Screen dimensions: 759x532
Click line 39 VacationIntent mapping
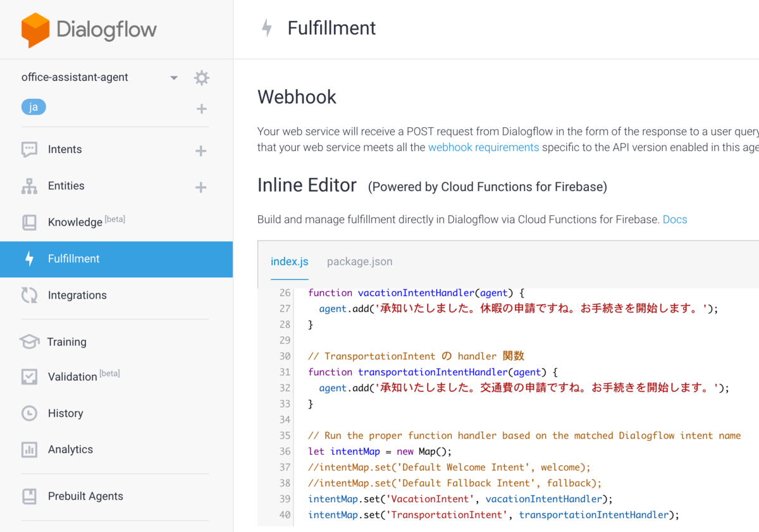(460, 498)
